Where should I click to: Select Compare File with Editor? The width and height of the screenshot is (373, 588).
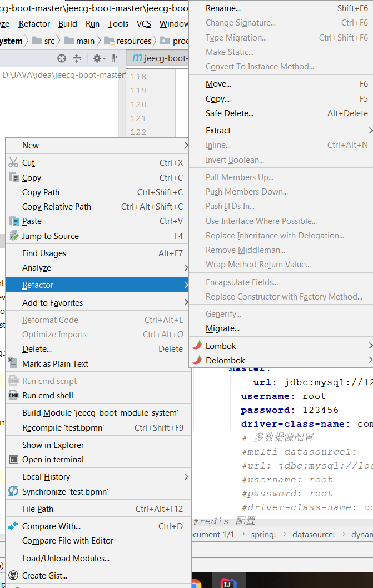(98, 540)
